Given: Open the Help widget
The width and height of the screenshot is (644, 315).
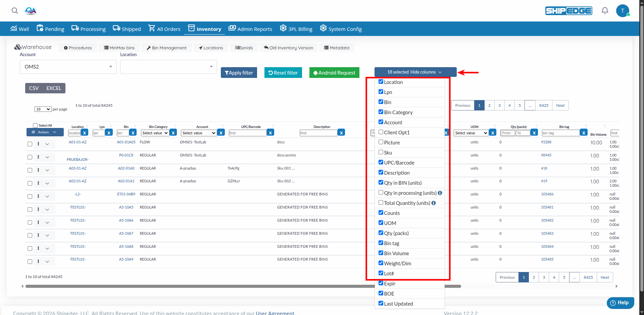Looking at the screenshot, I should point(620,303).
